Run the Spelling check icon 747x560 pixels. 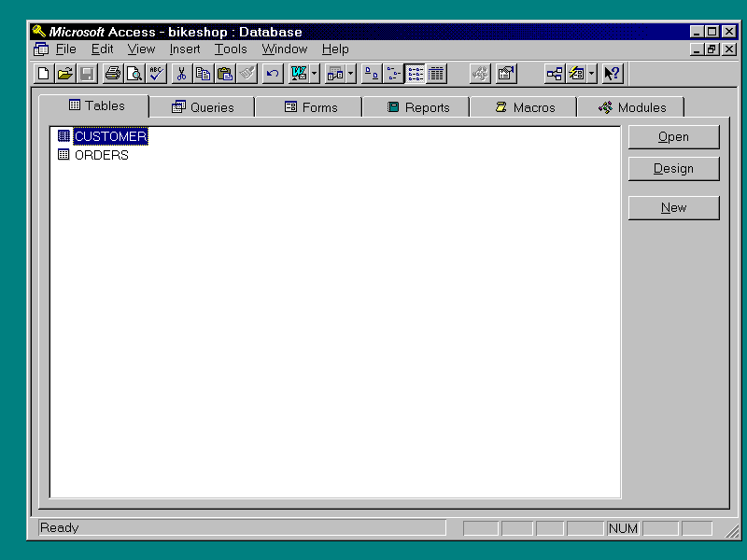coord(156,74)
